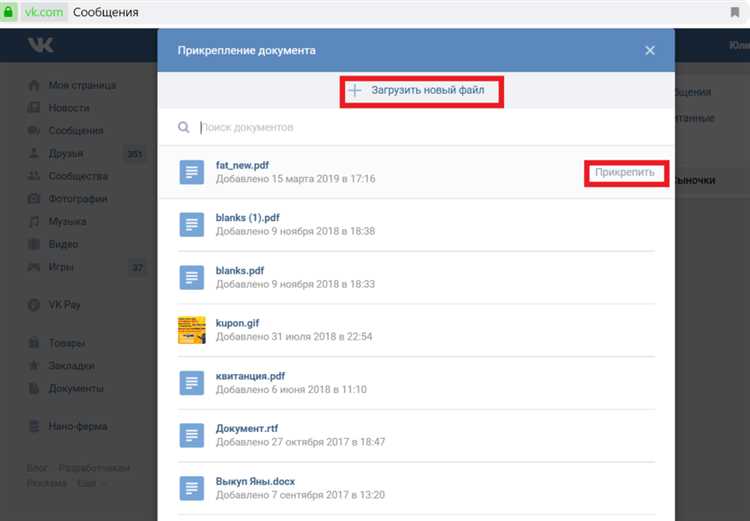Select the kupon.gif thumbnail
This screenshot has height=521, width=750.
[192, 330]
